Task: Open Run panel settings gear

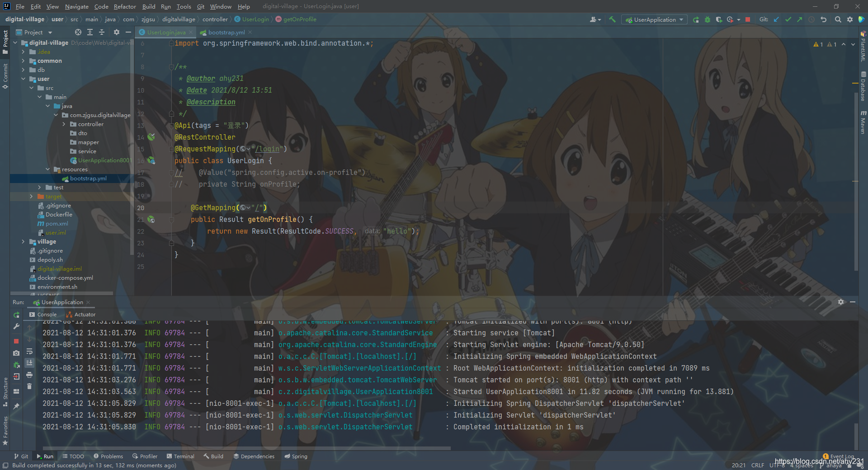Action: pyautogui.click(x=841, y=302)
